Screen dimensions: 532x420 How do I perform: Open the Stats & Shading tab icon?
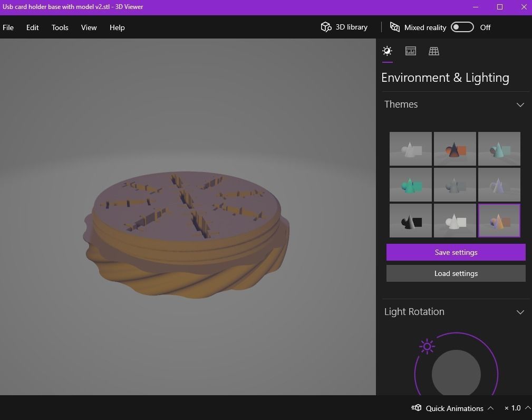point(411,51)
